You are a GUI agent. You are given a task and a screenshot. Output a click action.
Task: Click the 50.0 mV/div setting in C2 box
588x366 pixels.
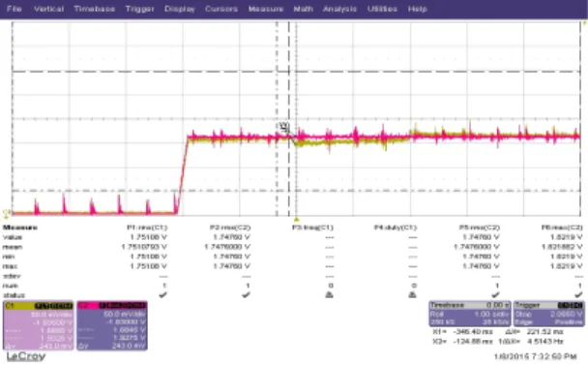click(x=124, y=314)
